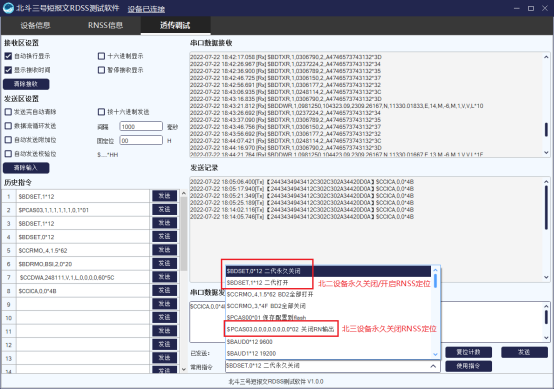Send history command 2 $PCAS03

(165, 209)
